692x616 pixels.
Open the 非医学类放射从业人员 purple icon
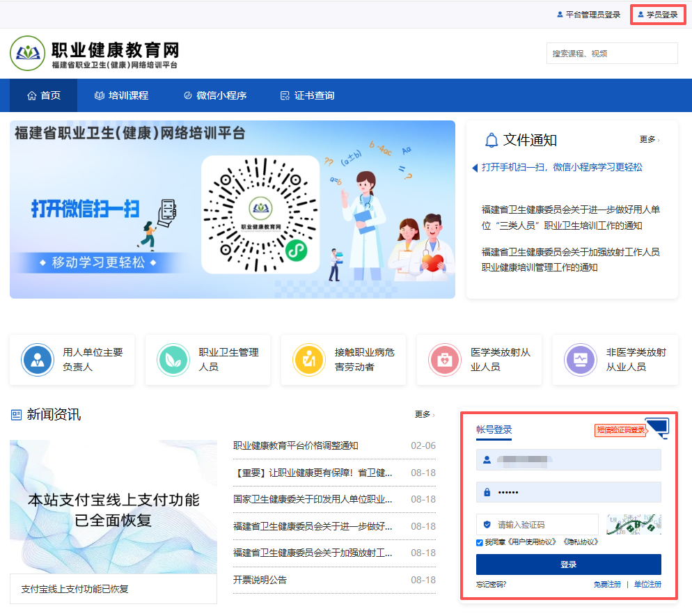581,360
